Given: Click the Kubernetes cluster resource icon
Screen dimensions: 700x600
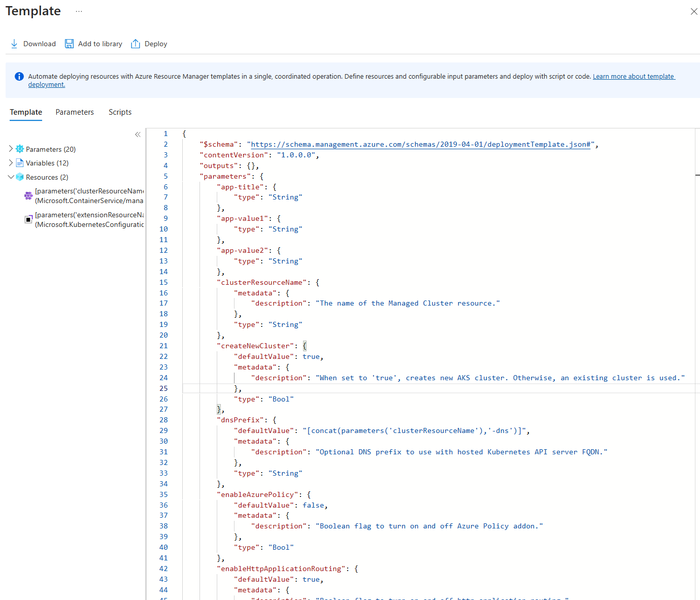Looking at the screenshot, I should pyautogui.click(x=28, y=195).
